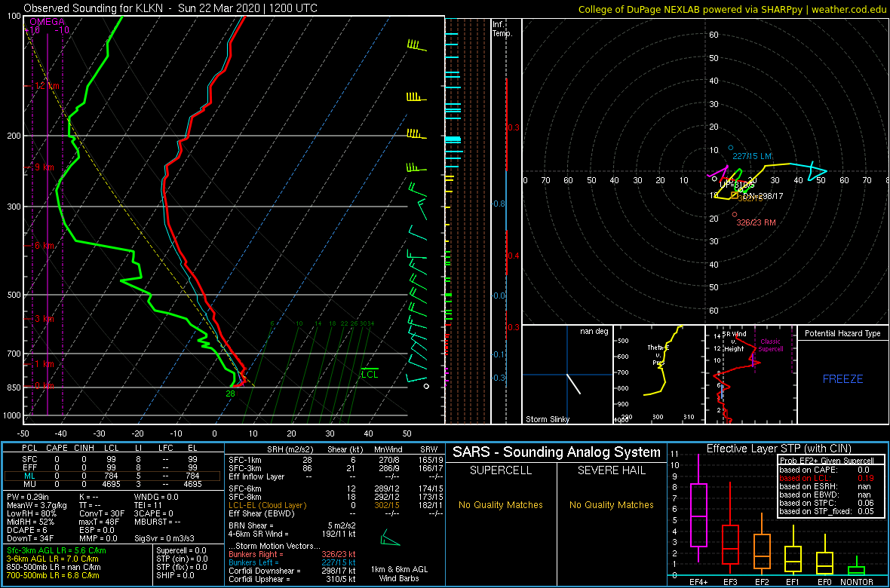
Task: Click the Potential Hazard Type heading
Action: 843,333
